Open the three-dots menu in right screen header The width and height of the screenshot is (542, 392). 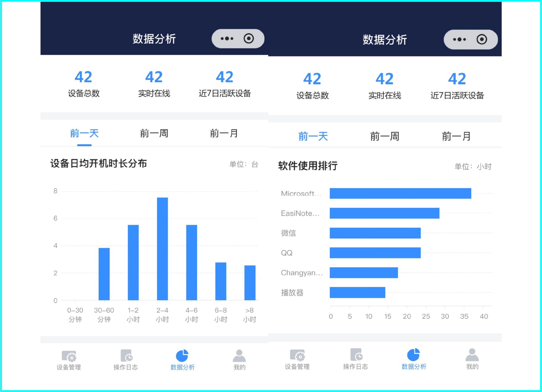(459, 39)
